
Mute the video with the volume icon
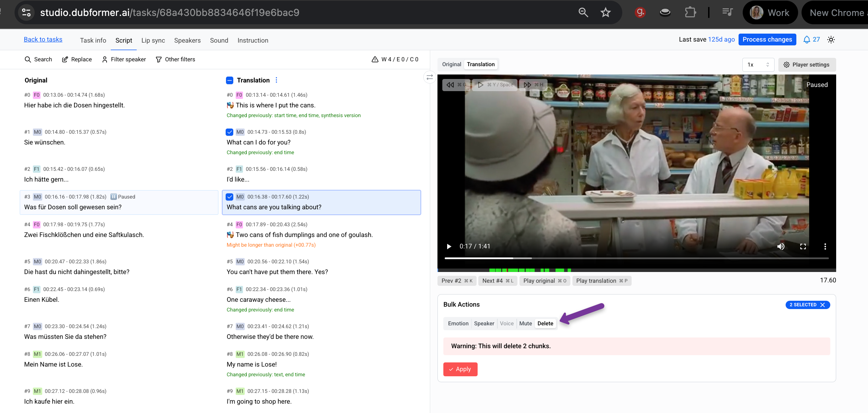(781, 246)
